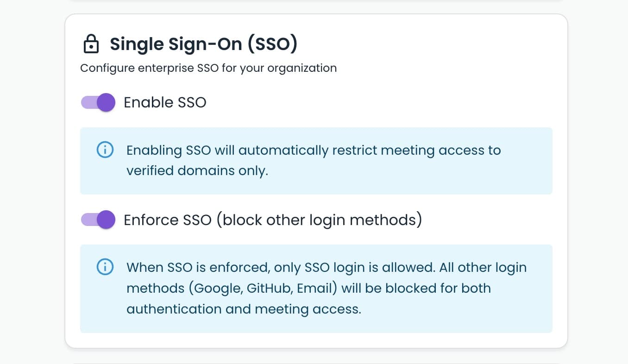The width and height of the screenshot is (628, 364).
Task: Select the word 'Google' in the enforcement note
Action: [x=219, y=288]
